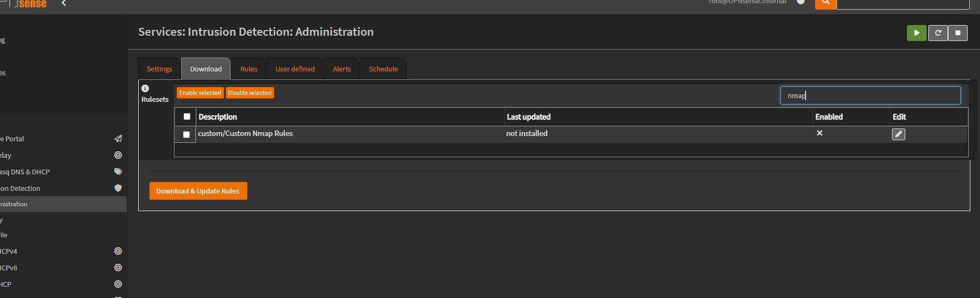Click the Enabled X mark for Nmap rules
The image size is (980, 298).
tap(819, 133)
